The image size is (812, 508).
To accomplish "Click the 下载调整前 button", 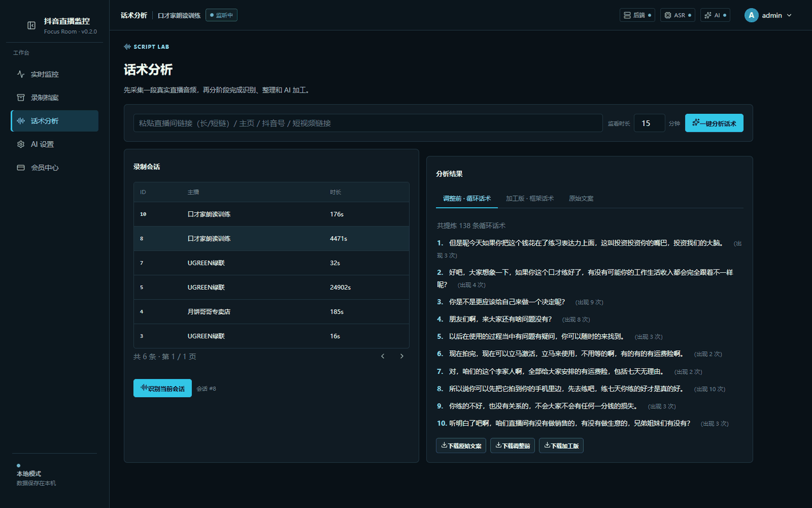I will coord(513,445).
